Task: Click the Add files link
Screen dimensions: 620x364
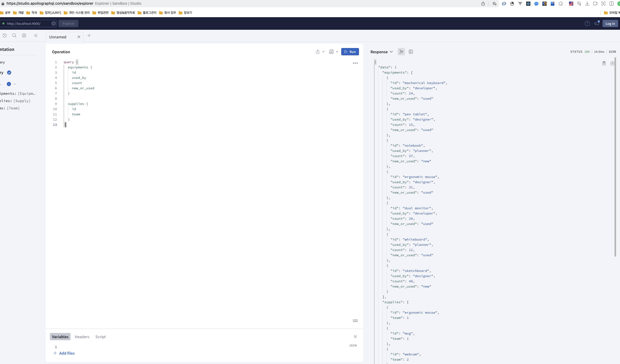Action: (x=67, y=353)
